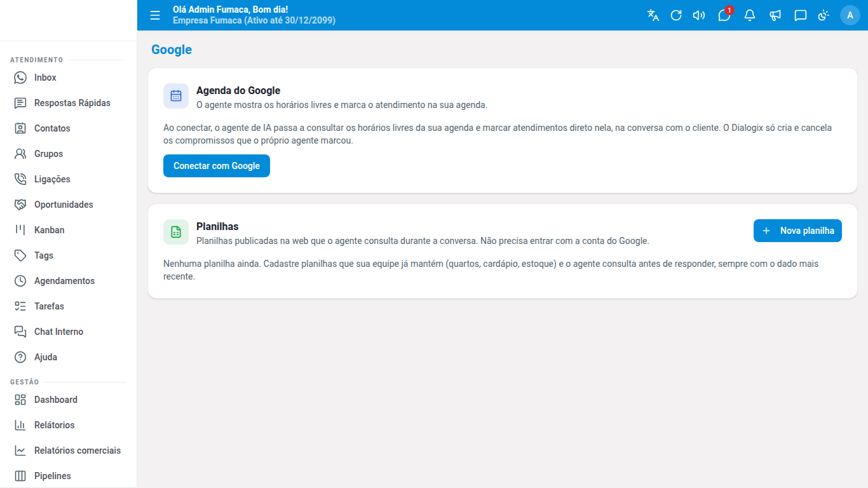Screen dimensions: 868x488
Task: Open Relátorios menu item
Action: [x=69, y=425]
